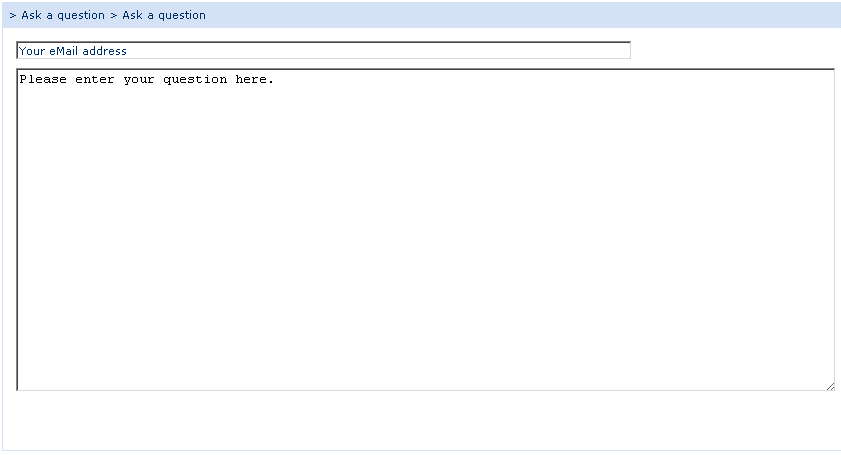Click the leading ">" breadcrumb arrow

click(12, 15)
